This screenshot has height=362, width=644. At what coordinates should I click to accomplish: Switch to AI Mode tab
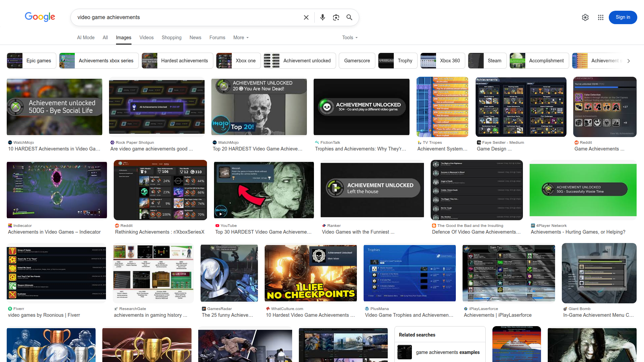pos(86,38)
